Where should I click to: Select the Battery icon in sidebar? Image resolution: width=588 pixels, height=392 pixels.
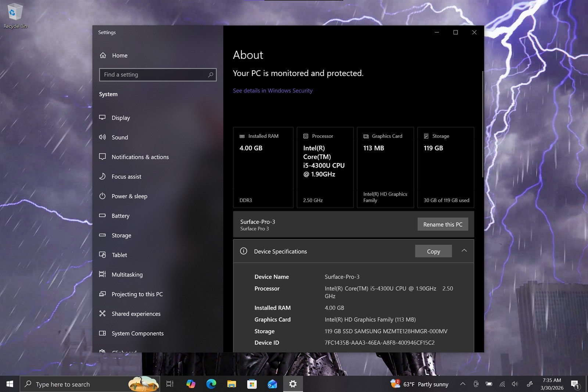[x=102, y=216]
